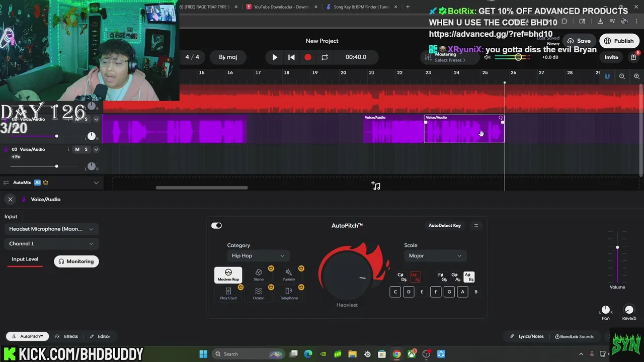Open the B♭ maj key selector
Screen dimensions: 644x362
tap(228, 57)
